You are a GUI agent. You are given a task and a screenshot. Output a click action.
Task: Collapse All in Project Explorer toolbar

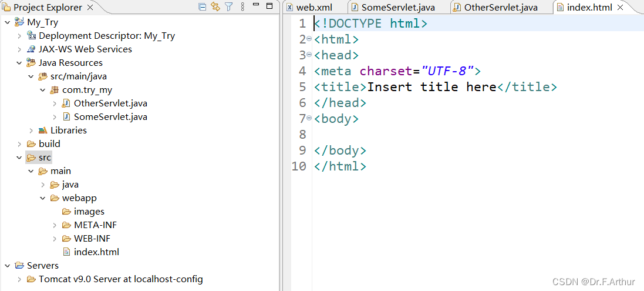click(x=202, y=6)
